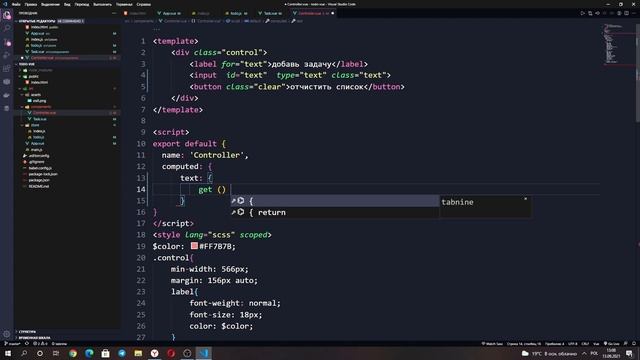640x360 pixels.
Task: Click the UTF-8 encoding in the status bar
Action: (x=573, y=344)
